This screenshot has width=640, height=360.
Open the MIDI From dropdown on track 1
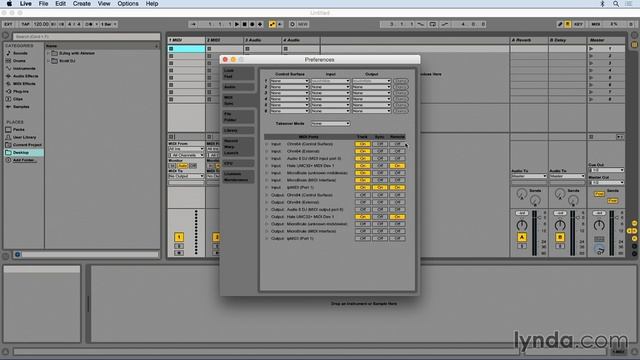186,149
